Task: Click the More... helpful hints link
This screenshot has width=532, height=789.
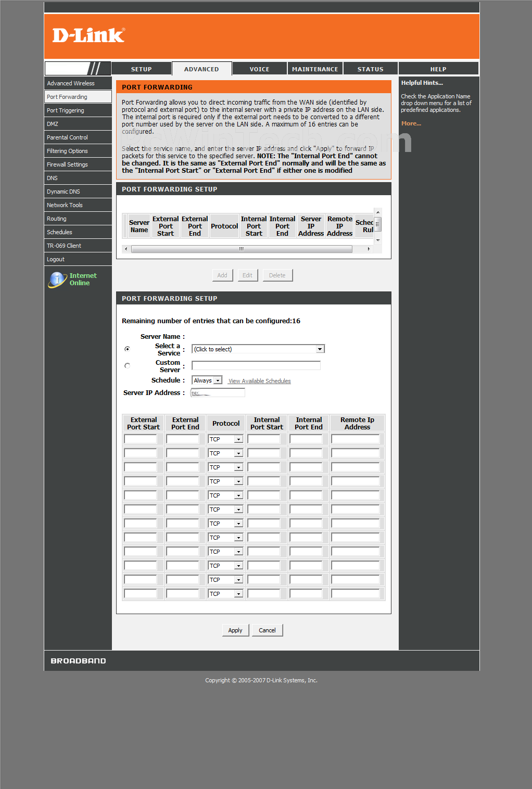Action: tap(411, 123)
